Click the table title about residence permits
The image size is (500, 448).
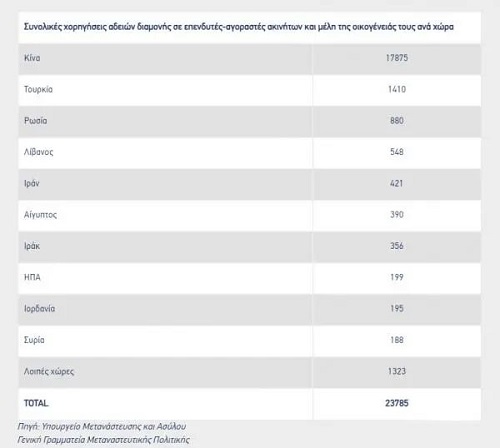[x=239, y=27]
